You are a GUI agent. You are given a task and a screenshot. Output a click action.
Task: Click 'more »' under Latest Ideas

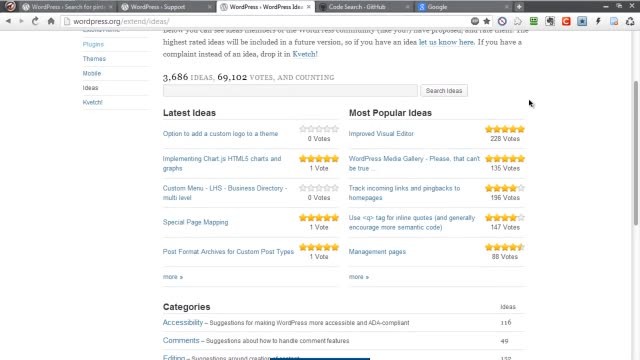pyautogui.click(x=173, y=277)
